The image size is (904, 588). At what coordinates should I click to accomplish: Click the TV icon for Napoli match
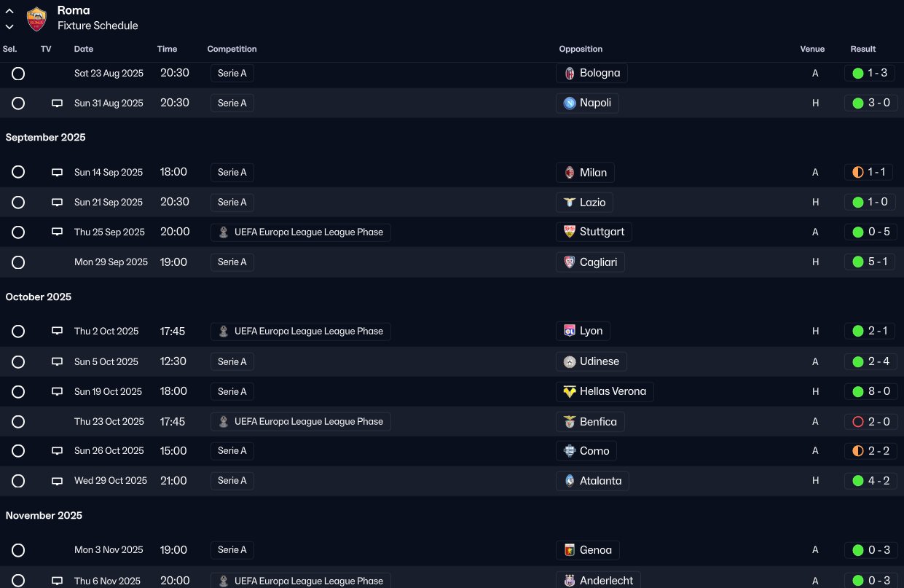(x=57, y=103)
